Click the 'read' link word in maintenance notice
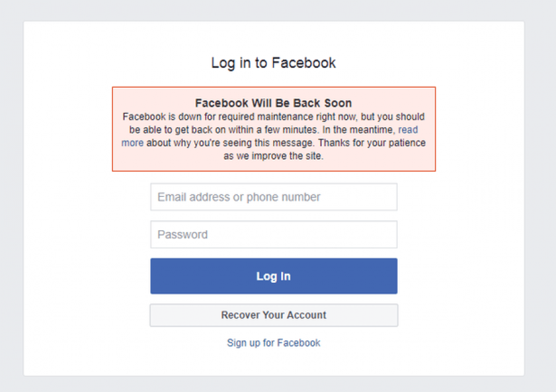 click(408, 130)
